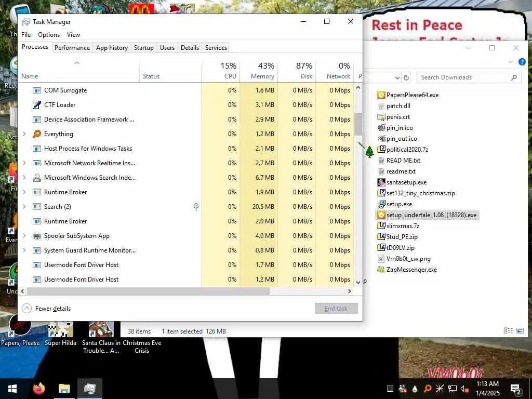The width and height of the screenshot is (532, 399).
Task: Switch to the App history tab
Action: 112,48
